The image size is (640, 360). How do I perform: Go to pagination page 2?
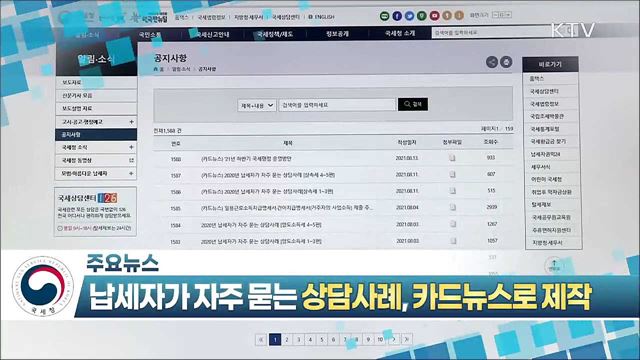[287, 339]
